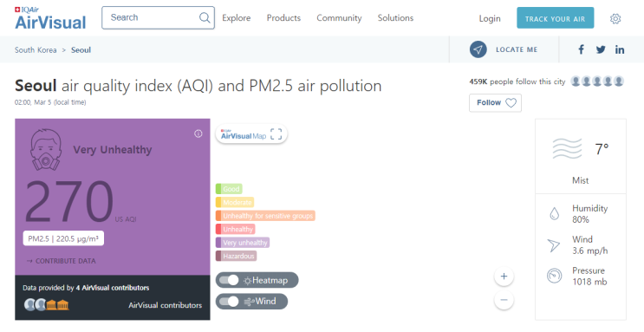Zoom in with the map plus button
Viewport: 644px width, 332px height.
504,277
